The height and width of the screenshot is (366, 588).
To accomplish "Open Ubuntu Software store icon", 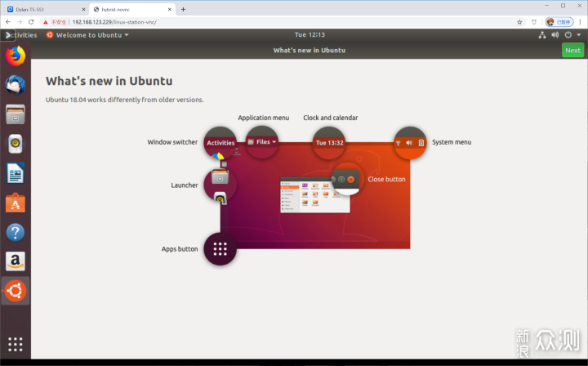I will coord(16,203).
